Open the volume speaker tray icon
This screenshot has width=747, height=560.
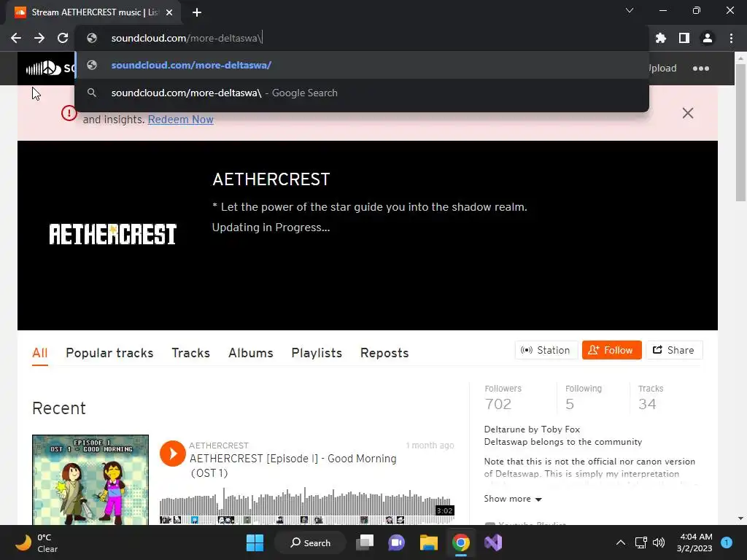[x=659, y=542]
